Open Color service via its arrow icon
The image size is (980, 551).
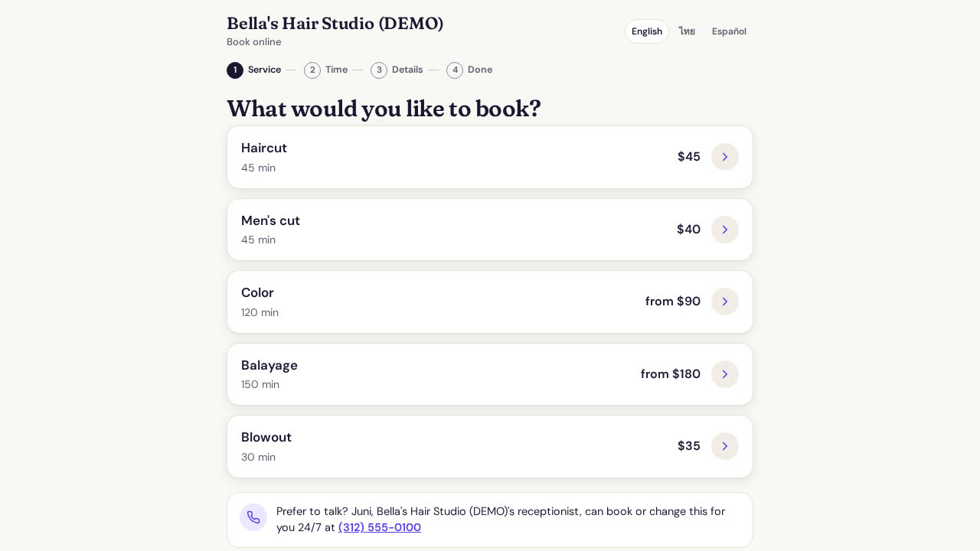(x=725, y=302)
